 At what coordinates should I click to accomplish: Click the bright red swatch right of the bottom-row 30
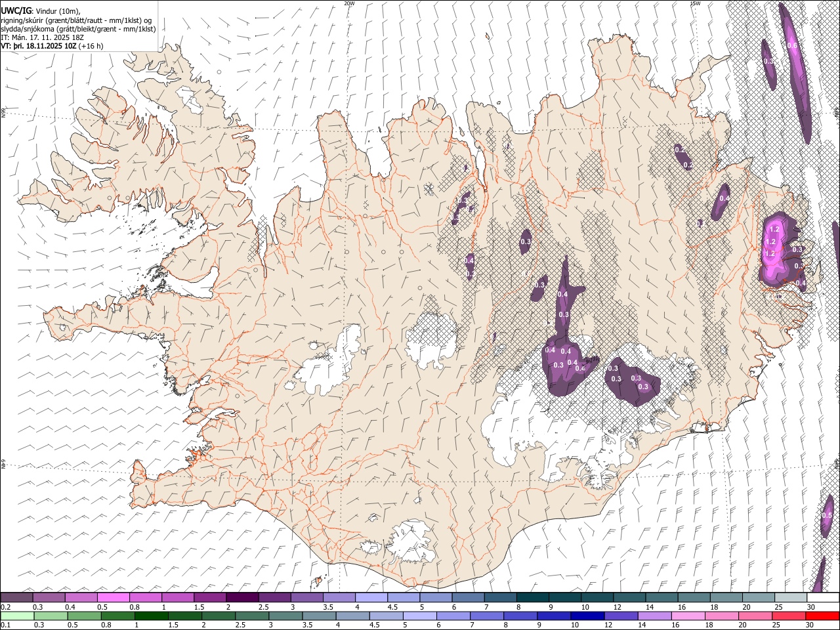(822, 616)
